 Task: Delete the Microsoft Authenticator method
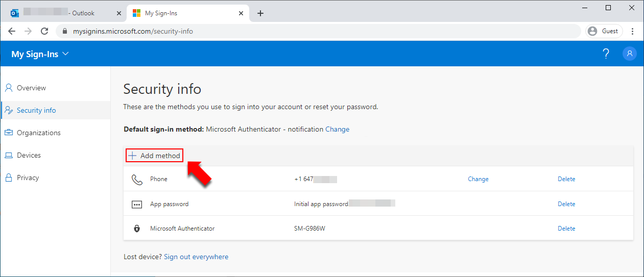[566, 229]
